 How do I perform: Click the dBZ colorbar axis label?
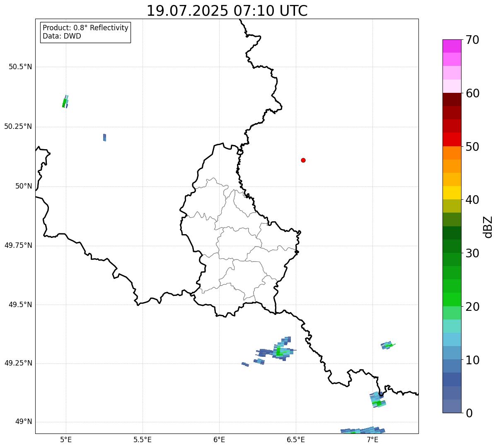click(x=488, y=226)
